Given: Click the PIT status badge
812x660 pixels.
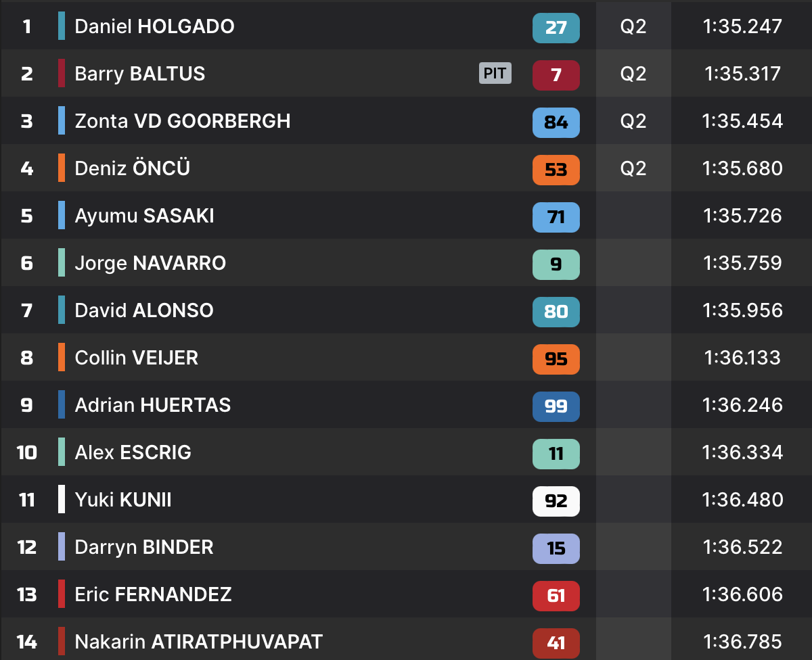Looking at the screenshot, I should pyautogui.click(x=495, y=74).
